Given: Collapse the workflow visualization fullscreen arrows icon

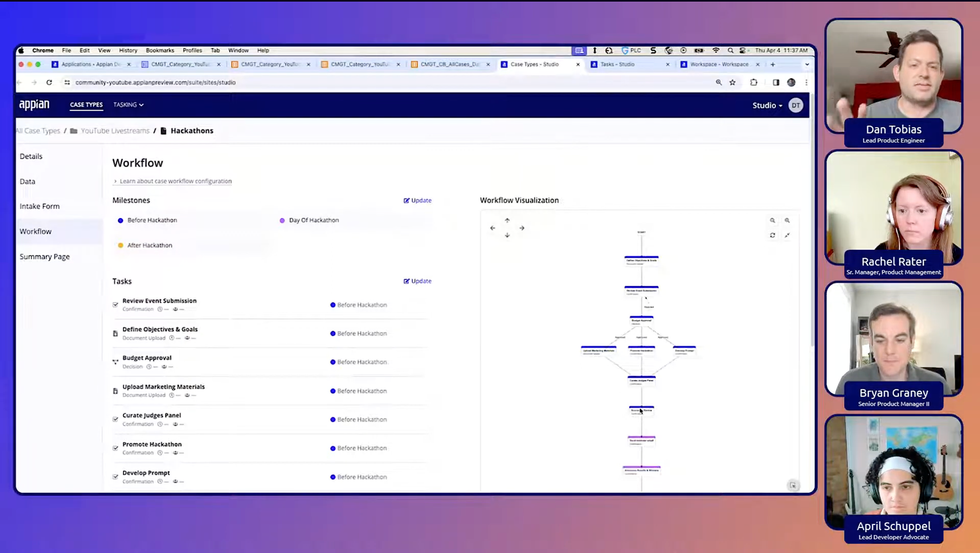Looking at the screenshot, I should [787, 235].
